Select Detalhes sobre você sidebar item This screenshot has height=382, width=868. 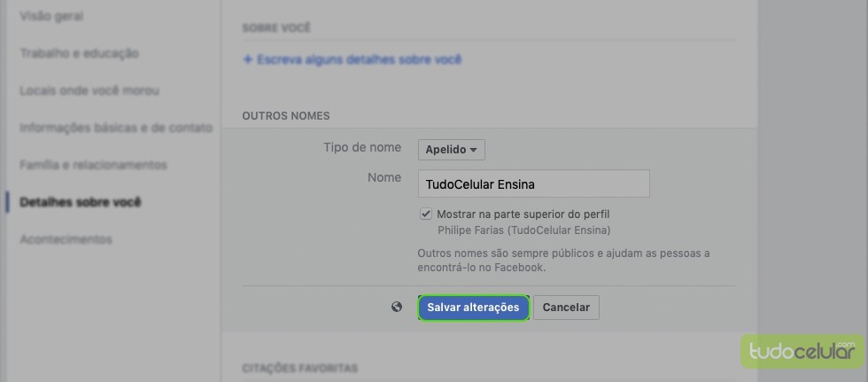coord(81,202)
